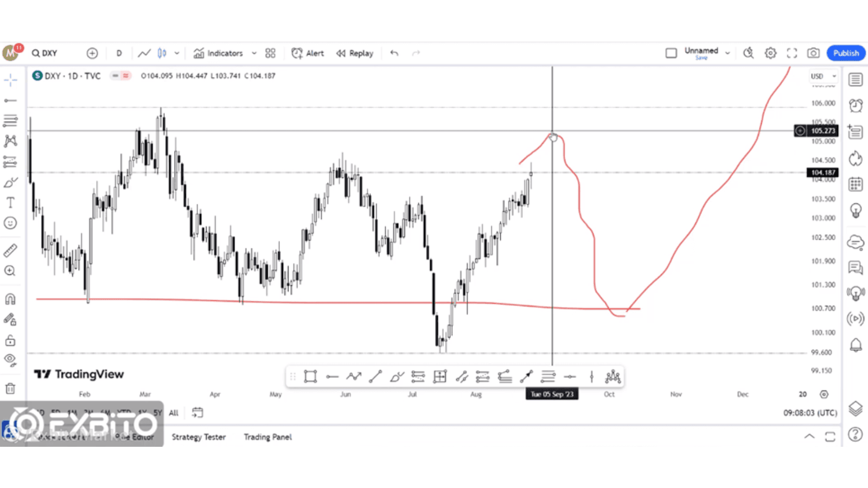
Task: Toggle magnet mode
Action: click(x=10, y=299)
